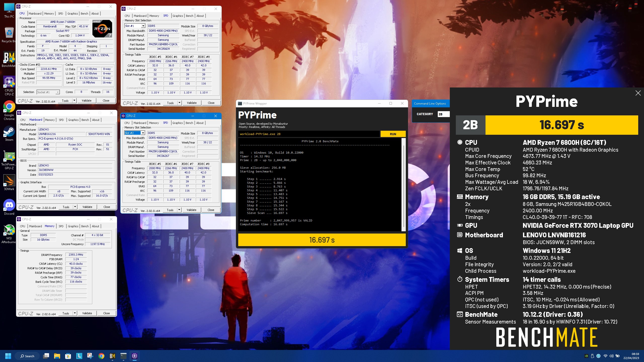
Task: Open Task View in the taskbar
Action: point(46,356)
